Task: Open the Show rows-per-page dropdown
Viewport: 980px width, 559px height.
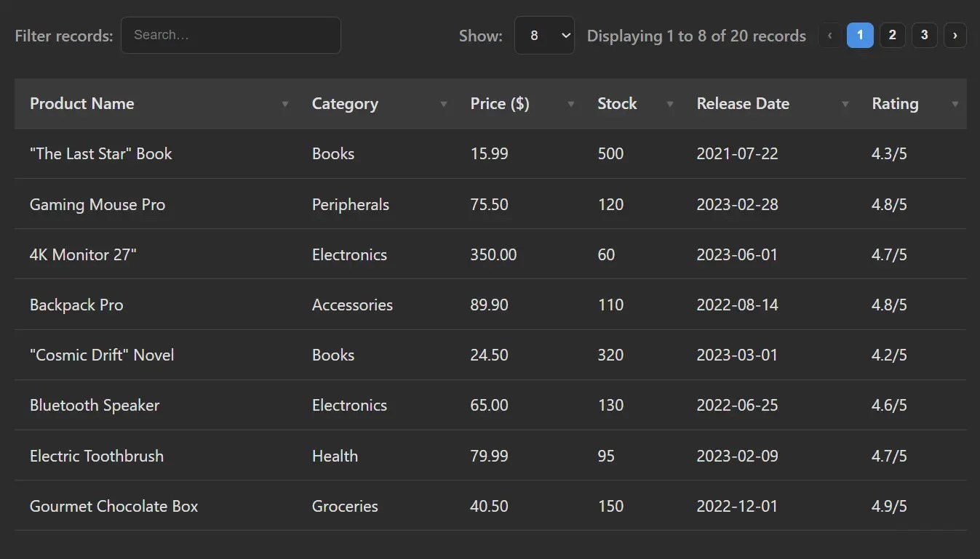Action: tap(544, 35)
